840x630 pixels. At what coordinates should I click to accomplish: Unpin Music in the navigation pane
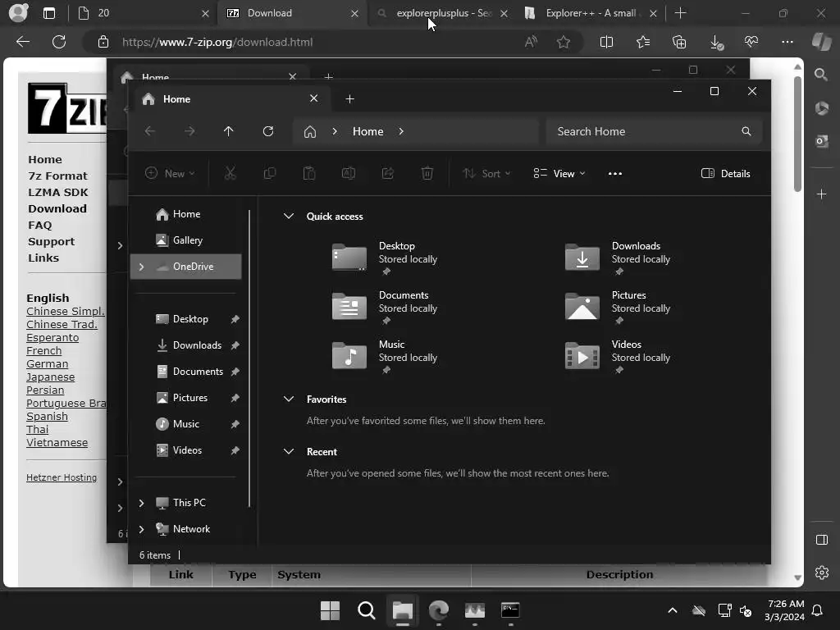(x=235, y=424)
